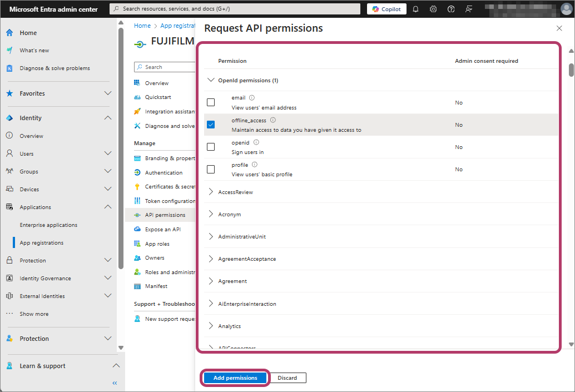Uncheck the offline_access permission checkbox
The height and width of the screenshot is (392, 575).
(x=211, y=125)
